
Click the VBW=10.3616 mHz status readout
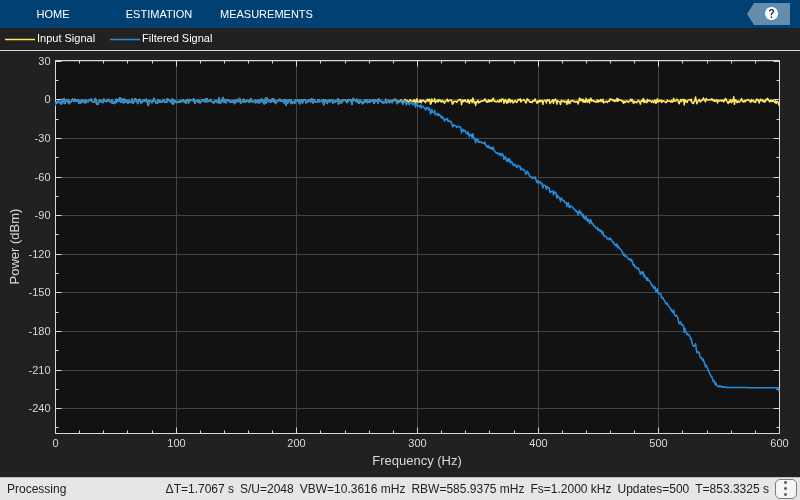352,489
